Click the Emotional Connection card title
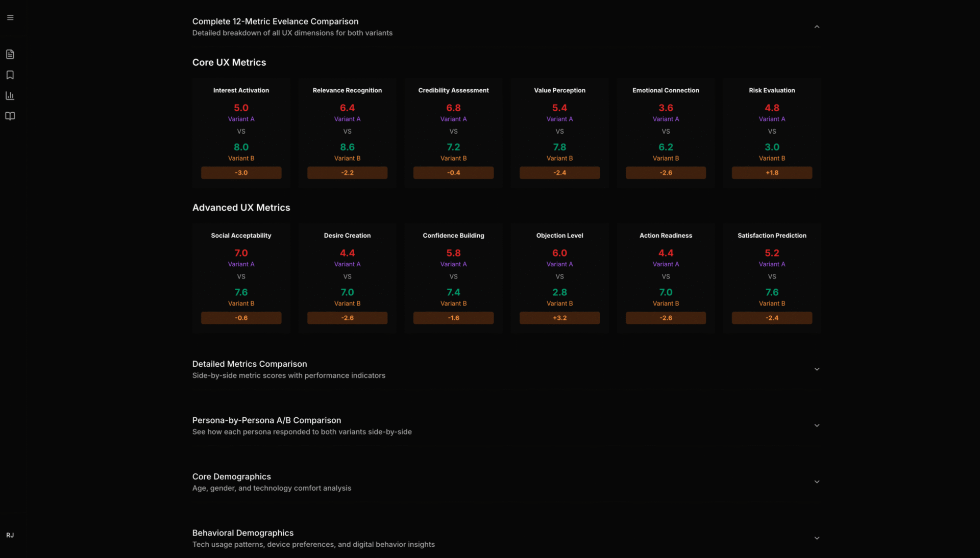980x558 pixels. coord(666,90)
